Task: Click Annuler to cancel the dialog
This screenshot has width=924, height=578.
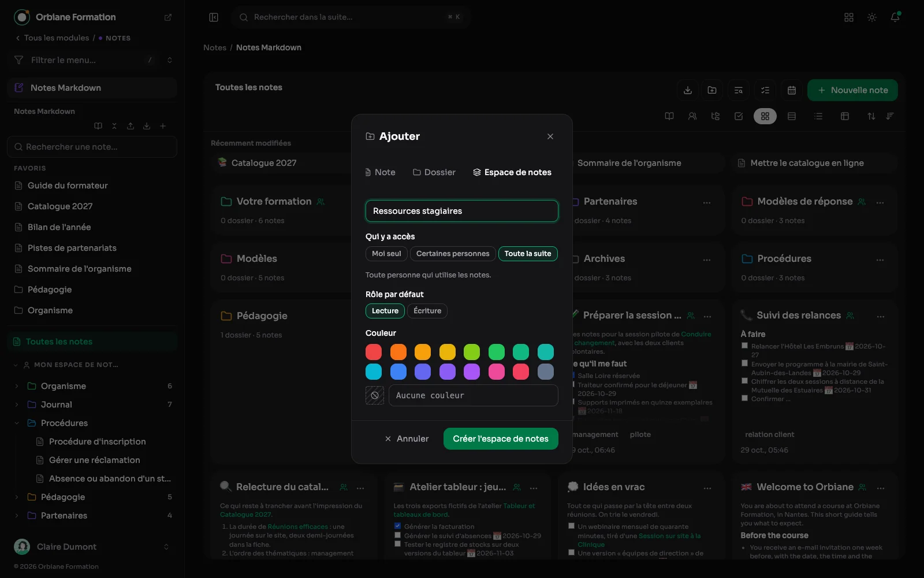Action: pyautogui.click(x=407, y=439)
